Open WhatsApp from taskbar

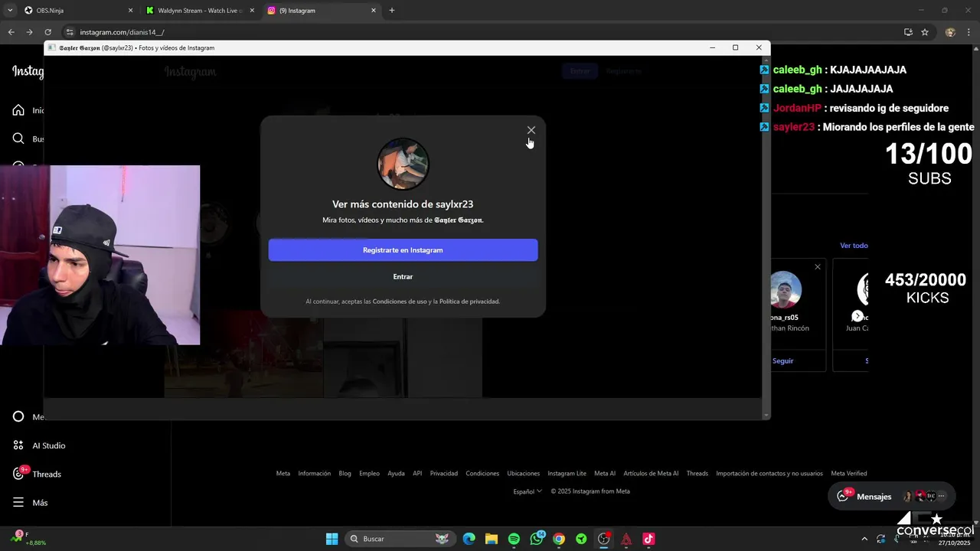537,539
